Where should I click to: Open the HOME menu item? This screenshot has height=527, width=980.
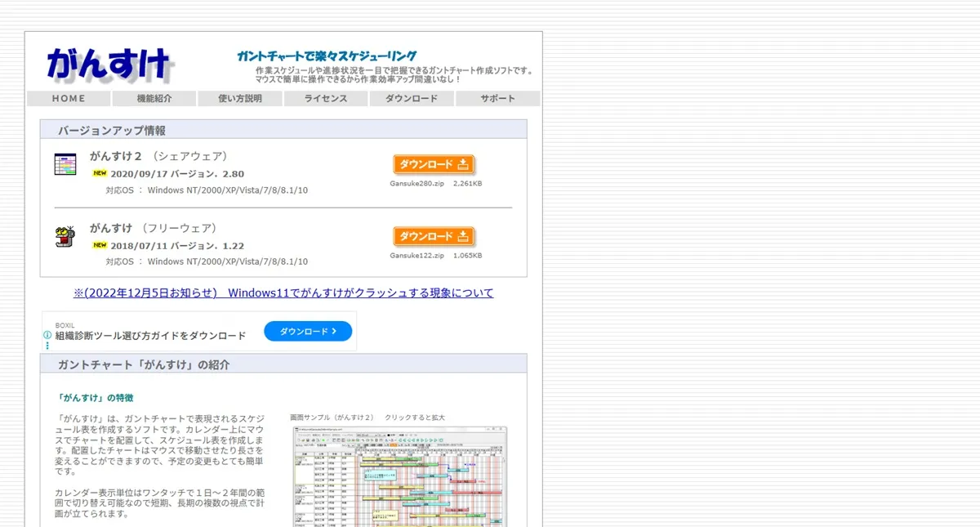pyautogui.click(x=69, y=98)
